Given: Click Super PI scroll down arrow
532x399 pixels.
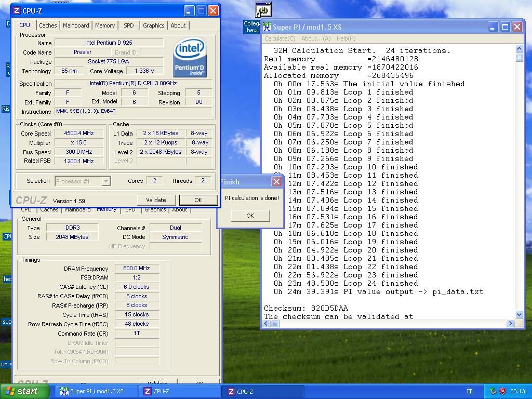Looking at the screenshot, I should click(x=519, y=314).
